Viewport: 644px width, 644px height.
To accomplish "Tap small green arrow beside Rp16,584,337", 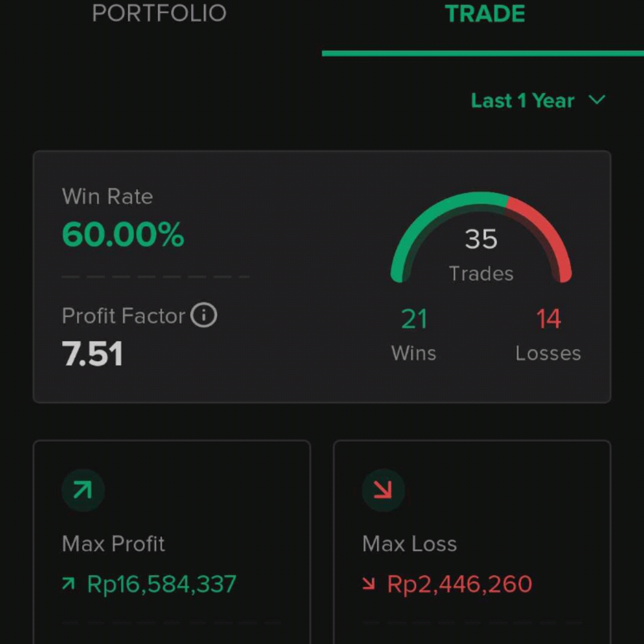I will 69,584.
